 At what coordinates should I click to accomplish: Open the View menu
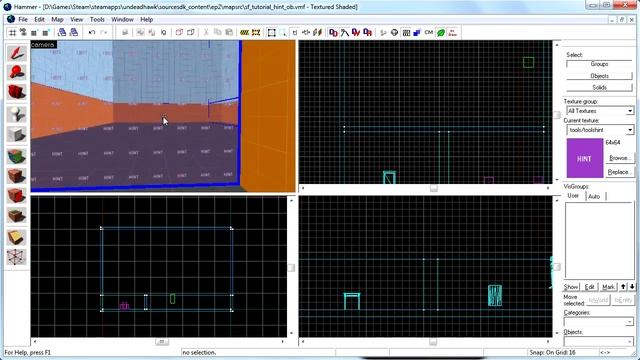(x=76, y=19)
